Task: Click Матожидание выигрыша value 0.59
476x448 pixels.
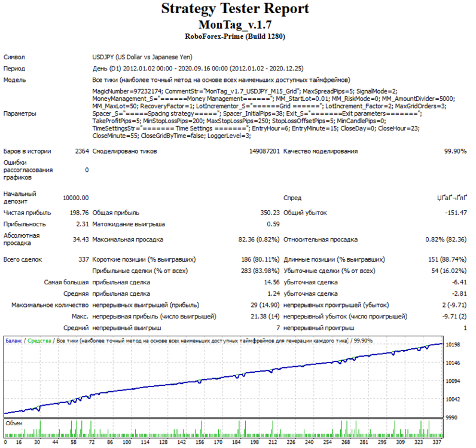Action: (x=273, y=224)
